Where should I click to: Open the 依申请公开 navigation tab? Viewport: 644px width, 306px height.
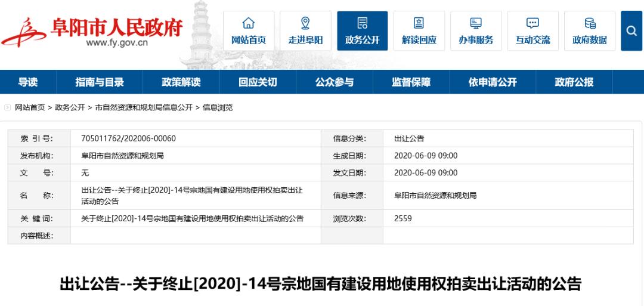[493, 82]
